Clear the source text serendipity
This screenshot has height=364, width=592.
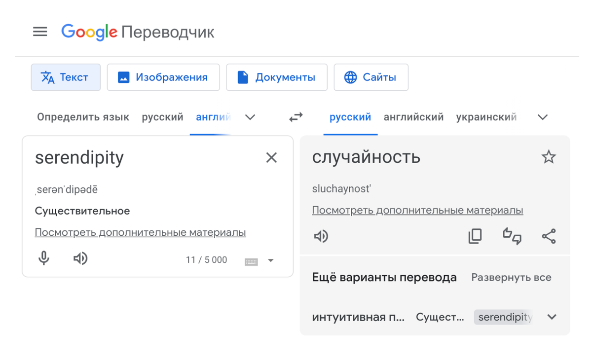tap(271, 158)
